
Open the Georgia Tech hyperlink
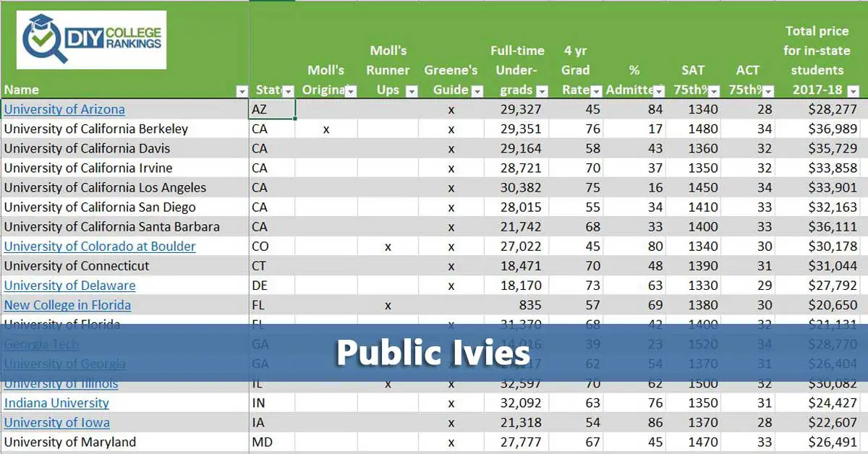click(40, 344)
